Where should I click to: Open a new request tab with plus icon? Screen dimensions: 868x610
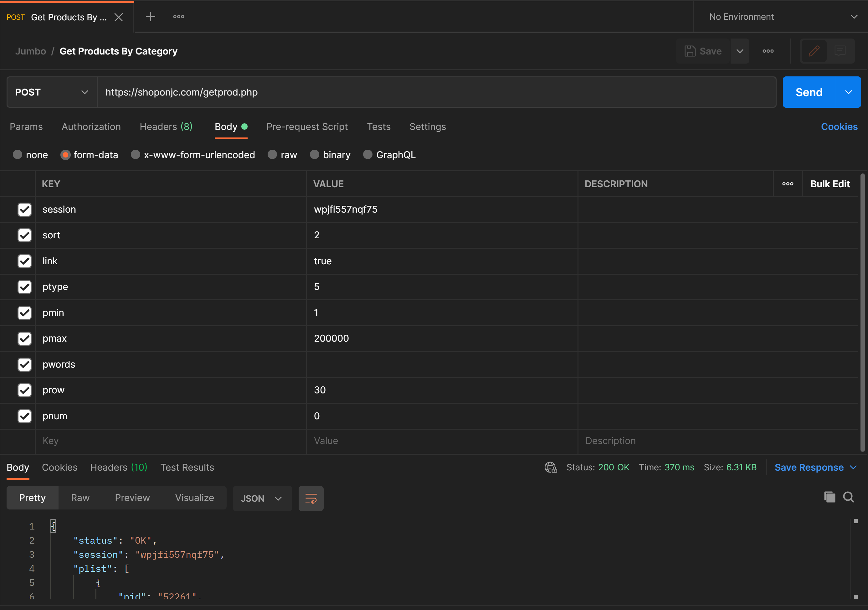pos(151,17)
